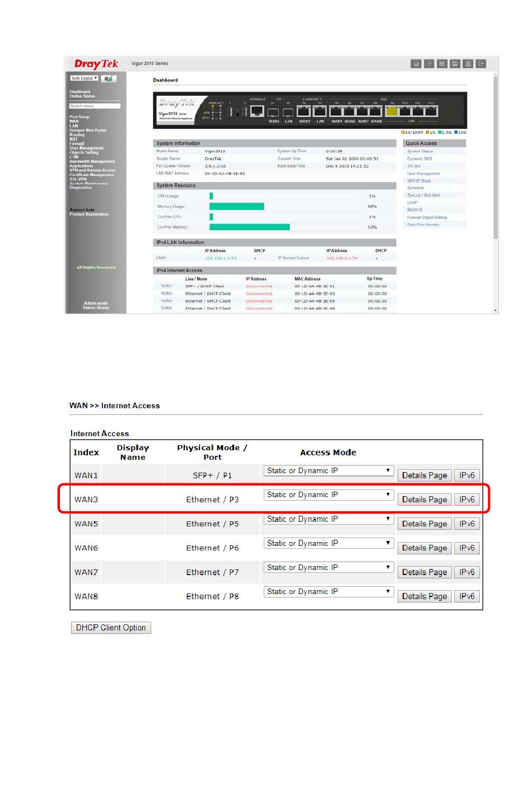Open SysLog / Mail Alert quick link
Screen dimensions: 532x789
pos(423,195)
